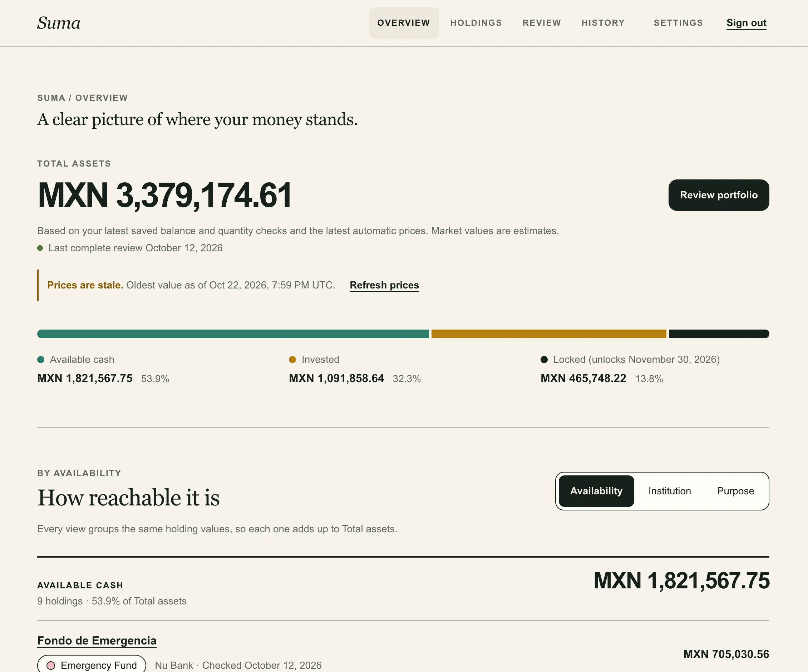Click the Sign out link
Image resolution: width=808 pixels, height=672 pixels.
point(746,23)
